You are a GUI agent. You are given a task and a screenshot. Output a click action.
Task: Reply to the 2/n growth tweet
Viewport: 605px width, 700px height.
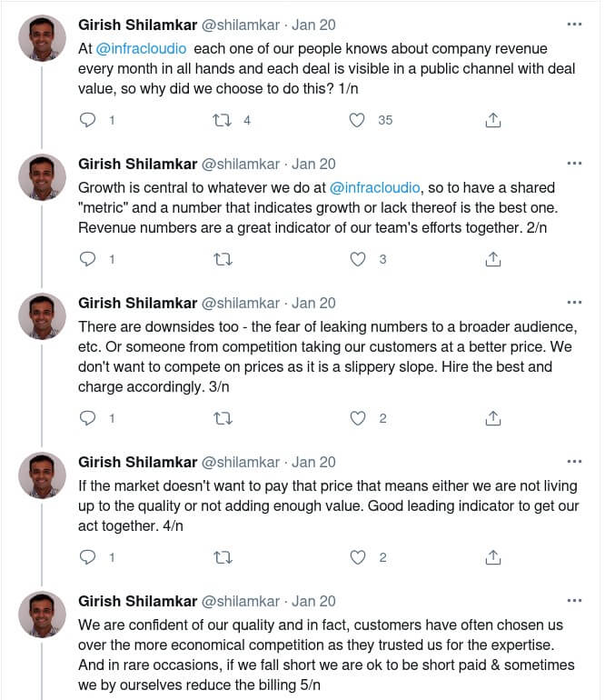[87, 259]
